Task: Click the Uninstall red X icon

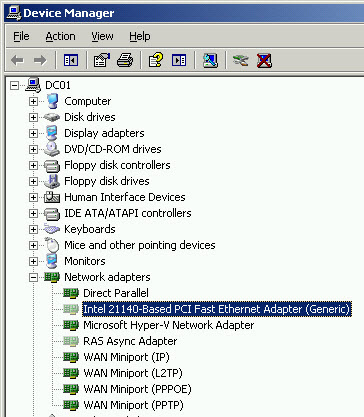Action: click(x=264, y=60)
